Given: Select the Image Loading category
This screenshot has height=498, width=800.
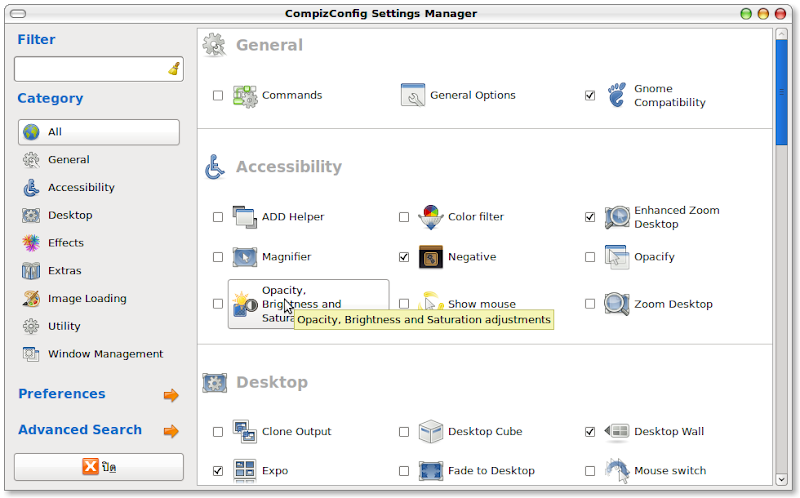Looking at the screenshot, I should click(99, 298).
